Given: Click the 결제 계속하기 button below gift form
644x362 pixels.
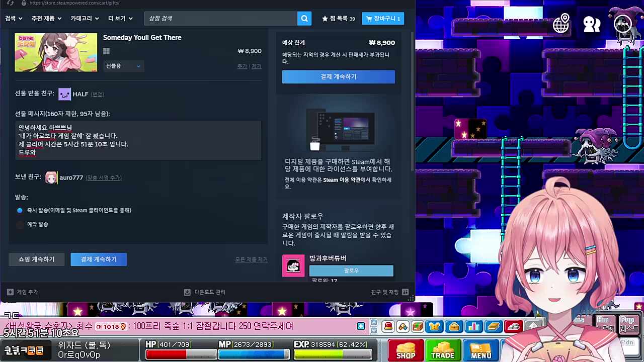Looking at the screenshot, I should pos(99,259).
